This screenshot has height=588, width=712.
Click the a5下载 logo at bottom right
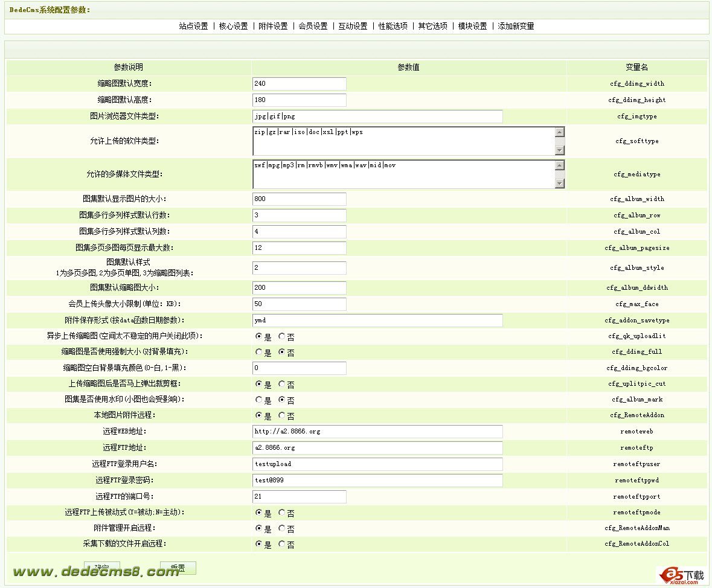point(681,576)
